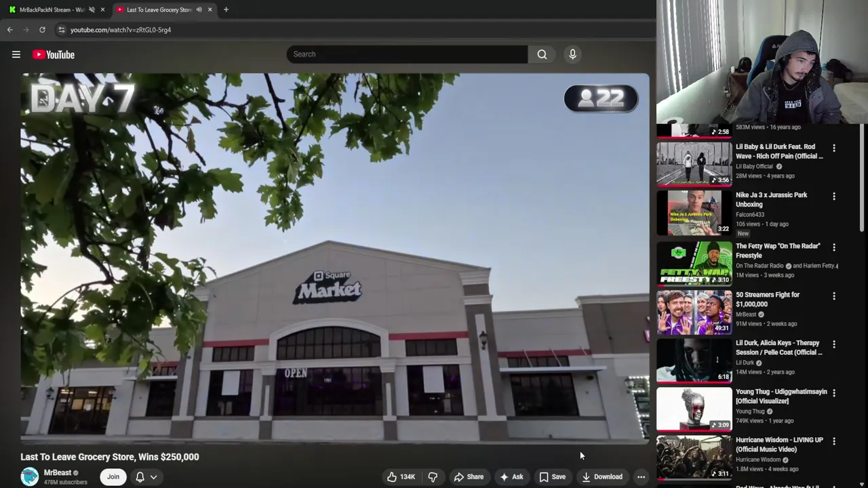Focus the YouTube search box
This screenshot has height=488, width=868.
click(x=407, y=54)
